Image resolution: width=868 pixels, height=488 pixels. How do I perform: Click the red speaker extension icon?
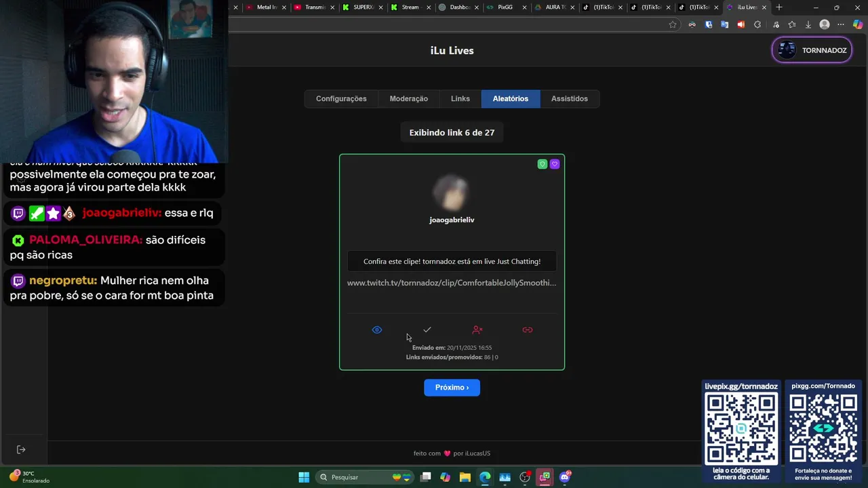tap(741, 24)
